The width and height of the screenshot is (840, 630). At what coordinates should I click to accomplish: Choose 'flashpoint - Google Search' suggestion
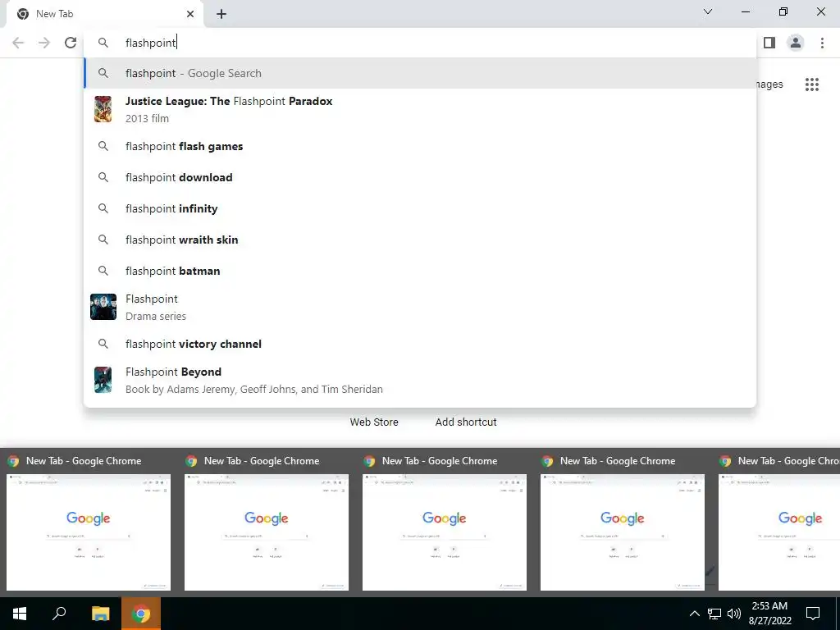click(x=420, y=73)
